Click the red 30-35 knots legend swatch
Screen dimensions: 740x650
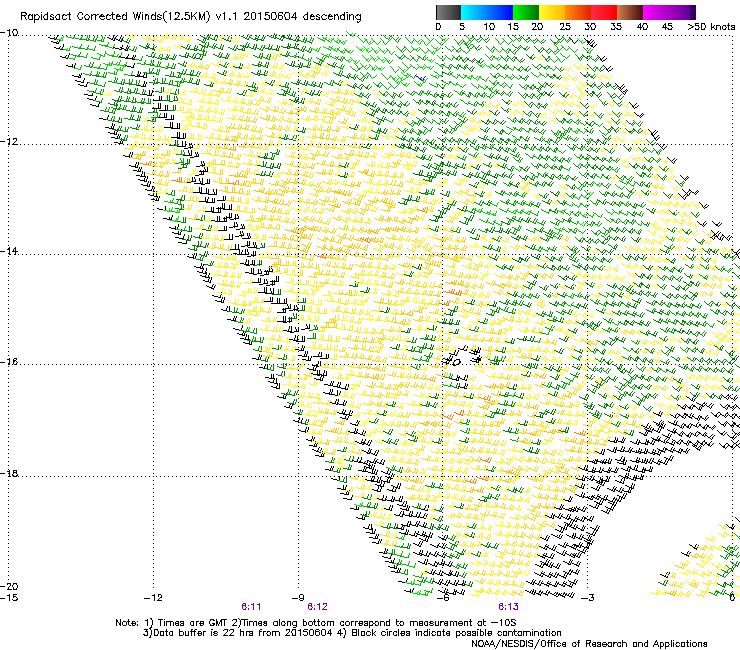[604, 12]
